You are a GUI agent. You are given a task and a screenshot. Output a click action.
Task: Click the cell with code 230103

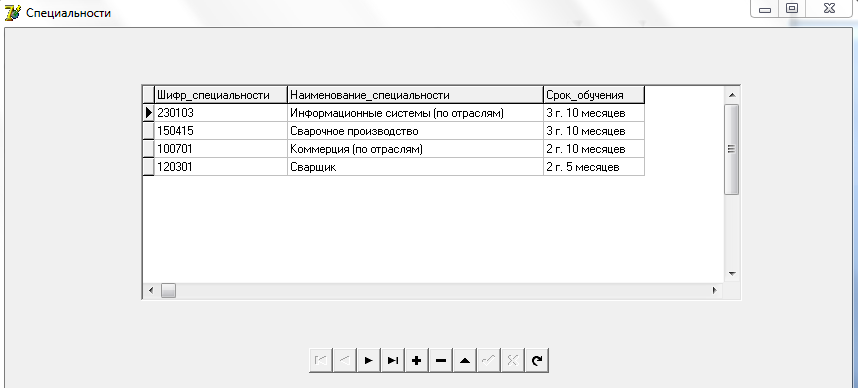pyautogui.click(x=221, y=113)
